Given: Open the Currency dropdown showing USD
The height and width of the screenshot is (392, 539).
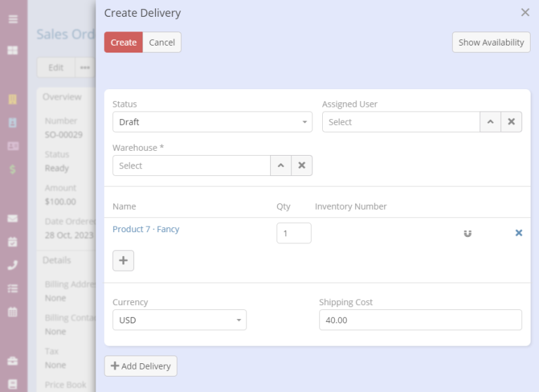Looking at the screenshot, I should (x=179, y=320).
